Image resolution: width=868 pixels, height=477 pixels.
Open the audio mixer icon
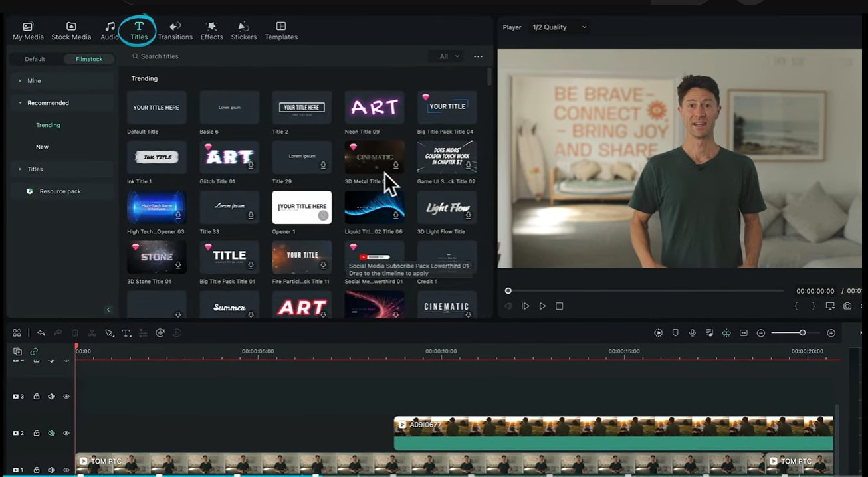(x=710, y=333)
